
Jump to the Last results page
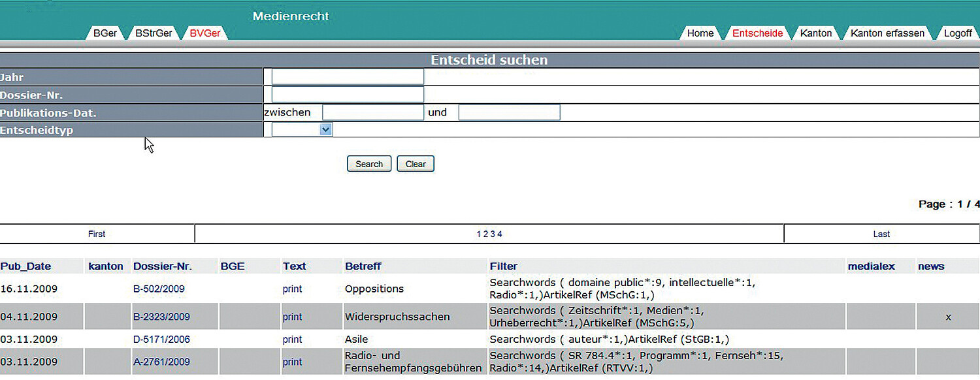881,234
